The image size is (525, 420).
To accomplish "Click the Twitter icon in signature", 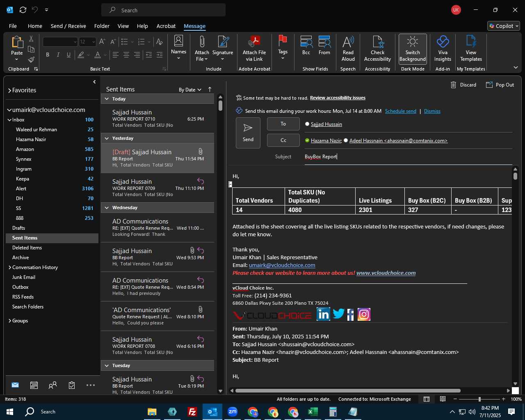I will 338,314.
